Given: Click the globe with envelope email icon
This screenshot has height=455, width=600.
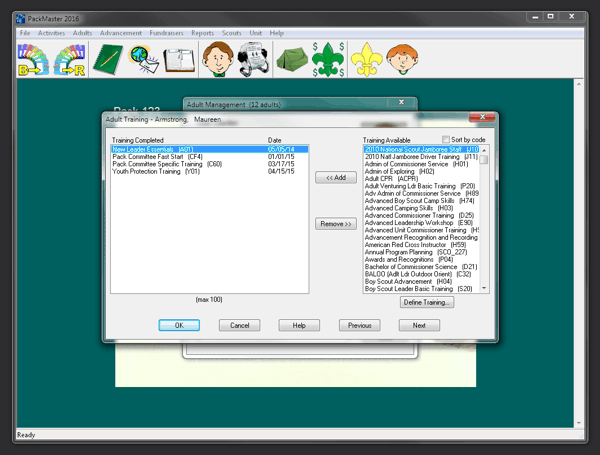Looking at the screenshot, I should point(144,60).
